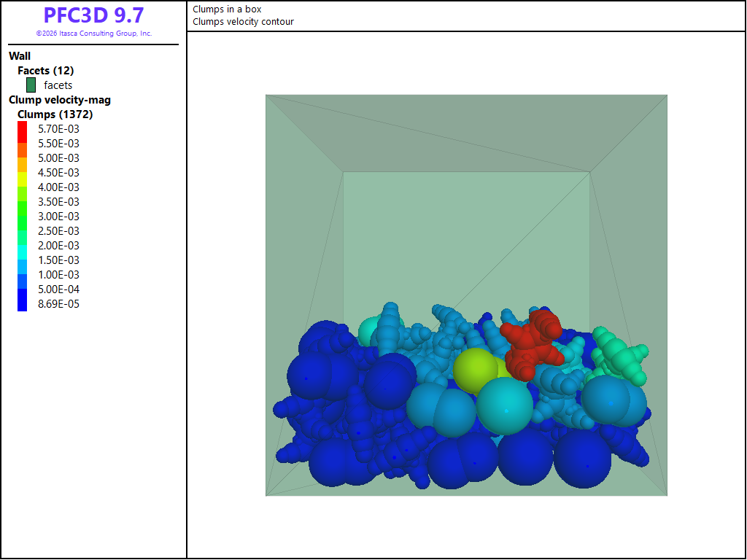Click the 3.50E-03 legend value

click(58, 202)
